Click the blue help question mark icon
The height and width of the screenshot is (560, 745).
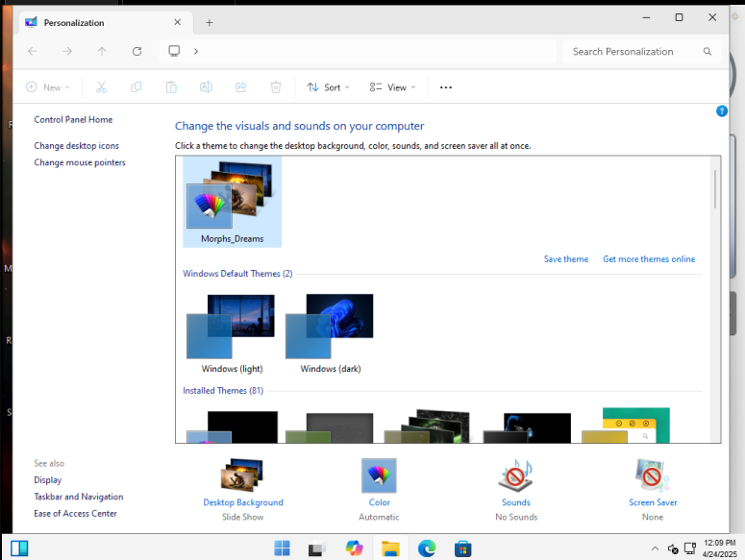coord(722,111)
